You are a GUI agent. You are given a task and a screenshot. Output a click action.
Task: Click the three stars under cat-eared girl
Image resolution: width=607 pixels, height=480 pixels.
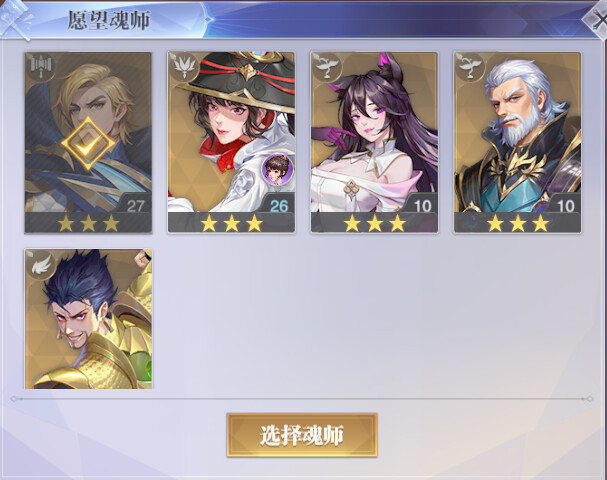(374, 223)
